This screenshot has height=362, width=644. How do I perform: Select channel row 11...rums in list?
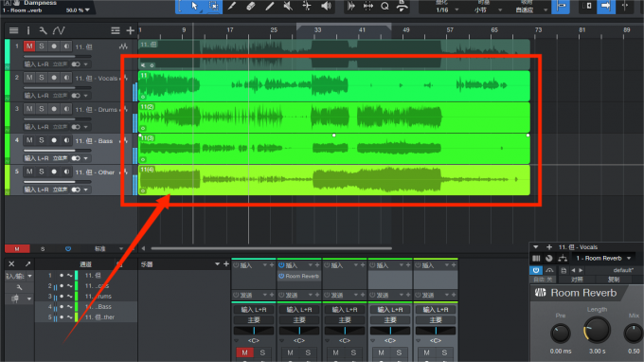[86, 297]
